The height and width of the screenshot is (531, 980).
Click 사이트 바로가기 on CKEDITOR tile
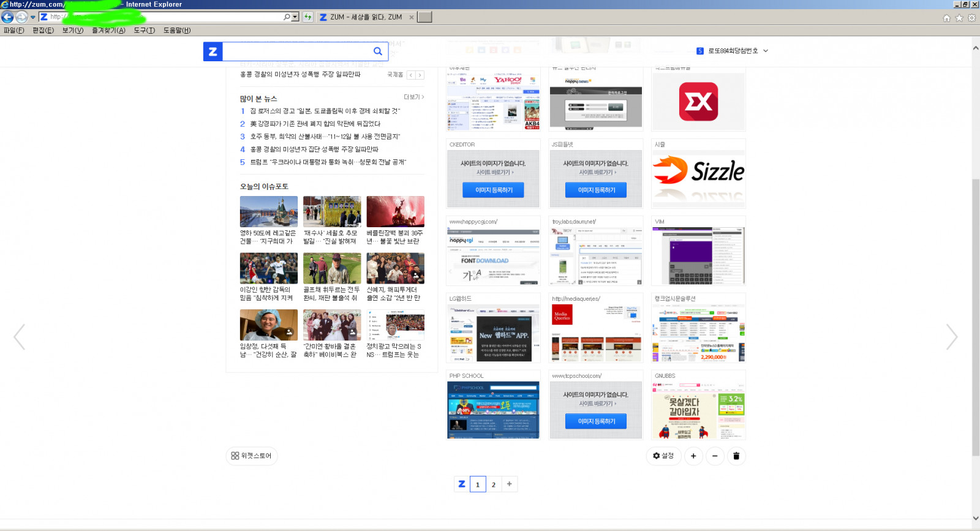pos(495,173)
